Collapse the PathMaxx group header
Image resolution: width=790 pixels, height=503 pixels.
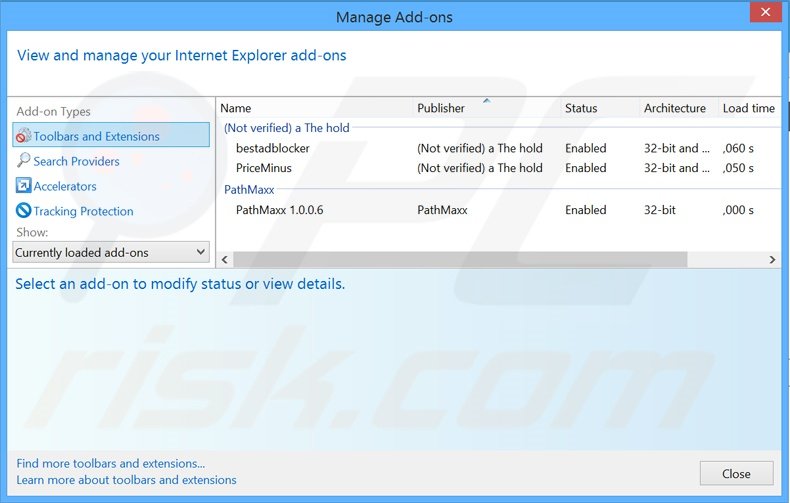(249, 190)
